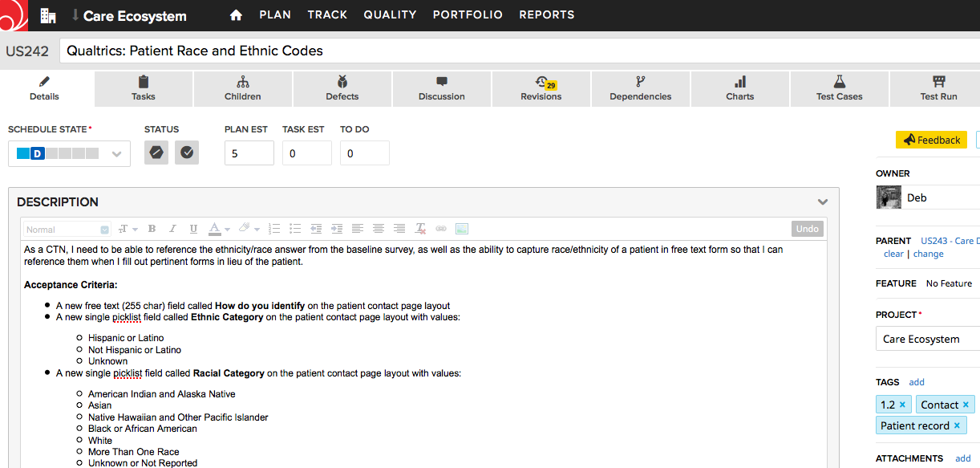Decrease indent in description
980x468 pixels.
point(316,229)
